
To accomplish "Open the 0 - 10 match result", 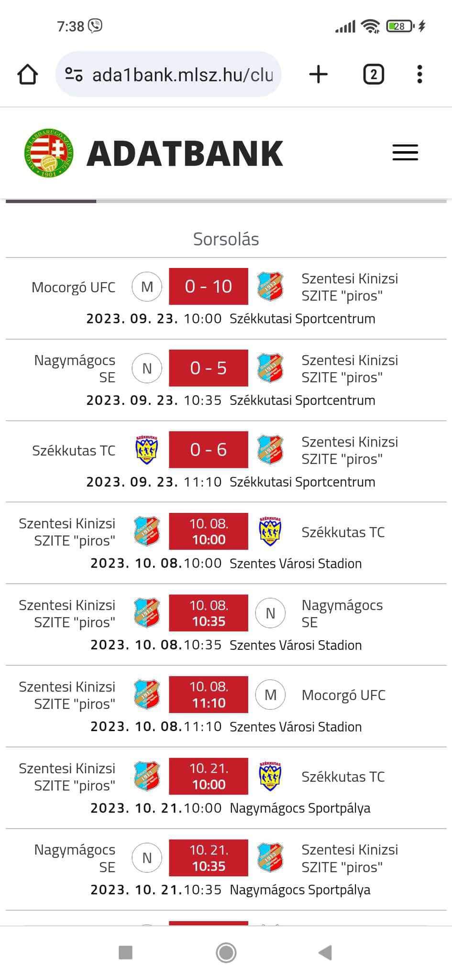I will pyautogui.click(x=209, y=287).
